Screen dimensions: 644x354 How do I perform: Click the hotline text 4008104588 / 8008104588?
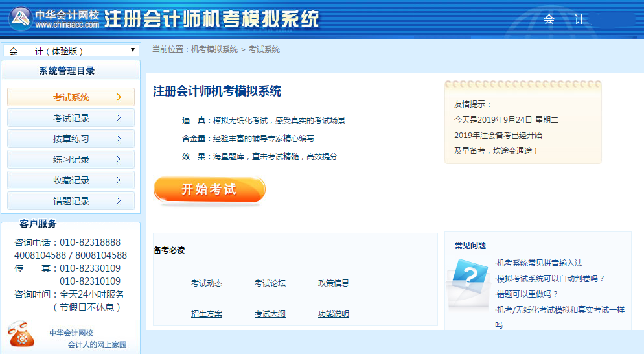71,255
